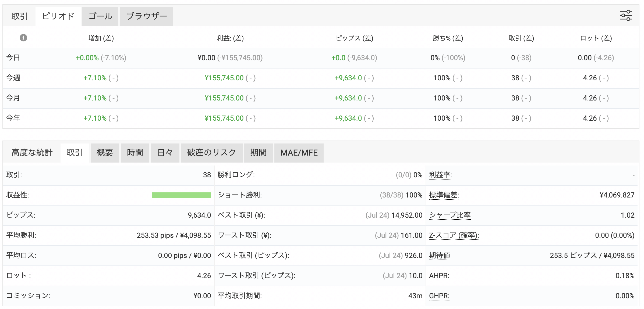Select the ピリオド tab
Screen dimensions: 644x309
[x=58, y=16]
